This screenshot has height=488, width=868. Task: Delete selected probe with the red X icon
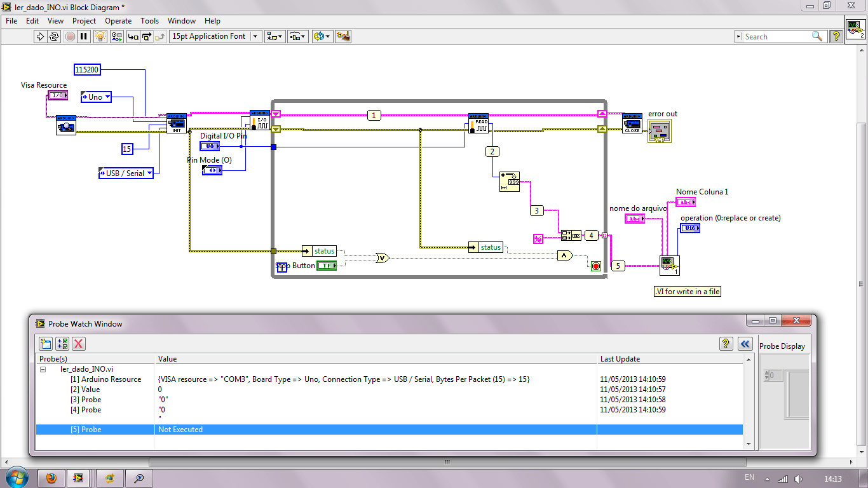79,343
